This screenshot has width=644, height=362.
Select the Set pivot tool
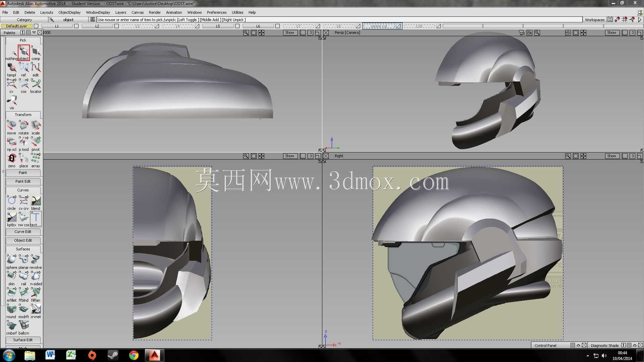click(36, 144)
